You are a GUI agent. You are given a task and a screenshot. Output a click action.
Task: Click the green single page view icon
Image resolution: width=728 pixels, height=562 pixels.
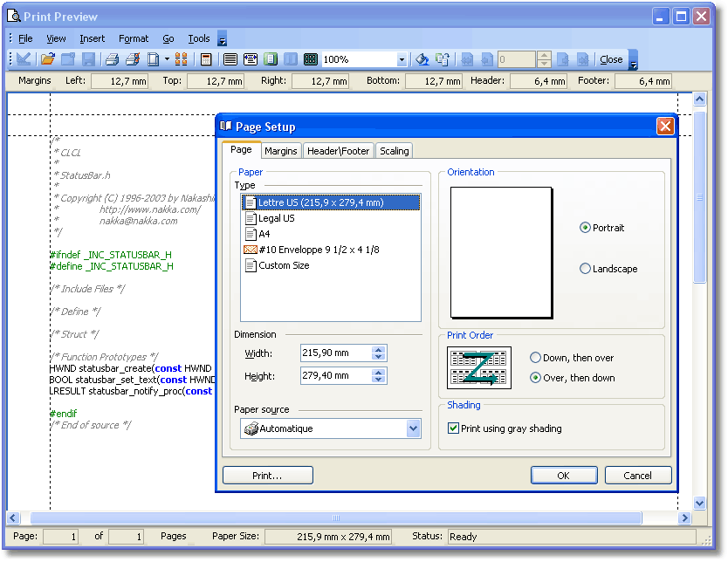271,59
